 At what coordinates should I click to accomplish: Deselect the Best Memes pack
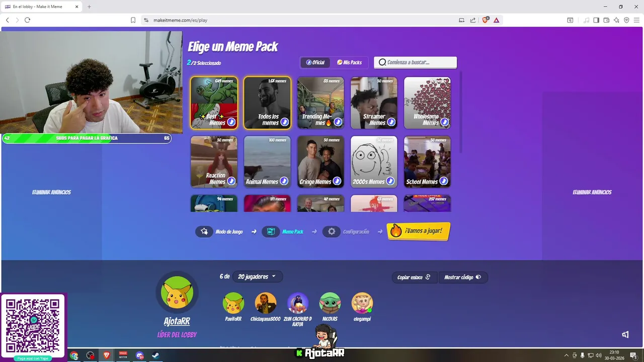[x=214, y=103]
